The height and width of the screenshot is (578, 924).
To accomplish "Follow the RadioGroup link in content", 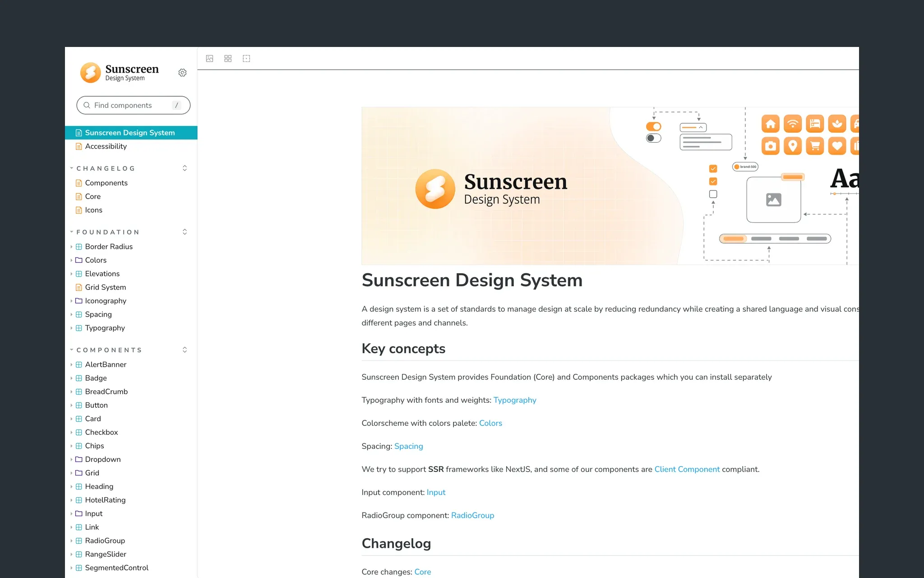I will coord(472,515).
